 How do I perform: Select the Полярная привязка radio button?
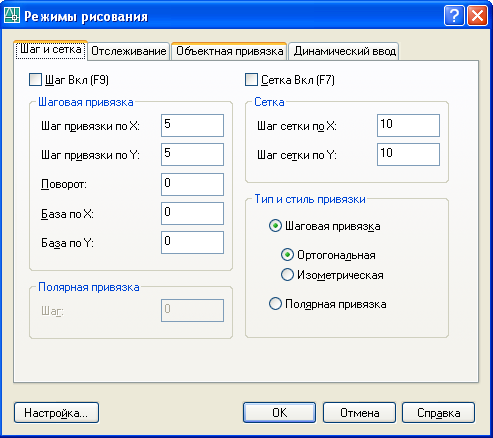click(x=275, y=304)
